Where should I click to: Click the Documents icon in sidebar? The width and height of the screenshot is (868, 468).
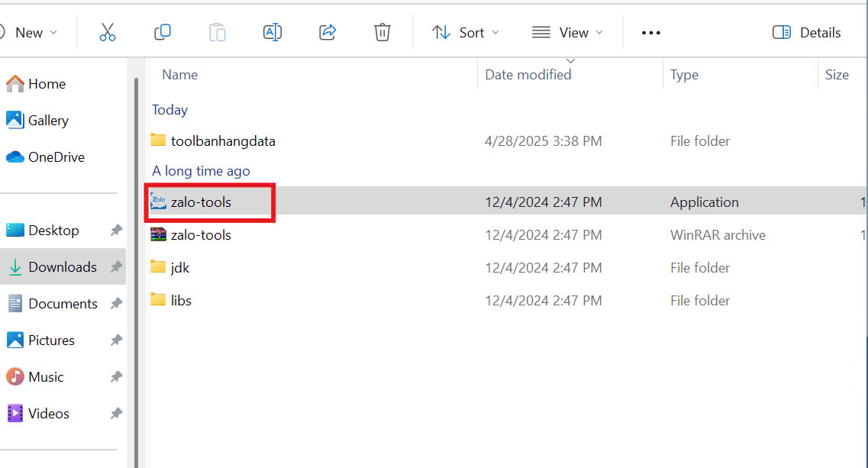tap(15, 304)
